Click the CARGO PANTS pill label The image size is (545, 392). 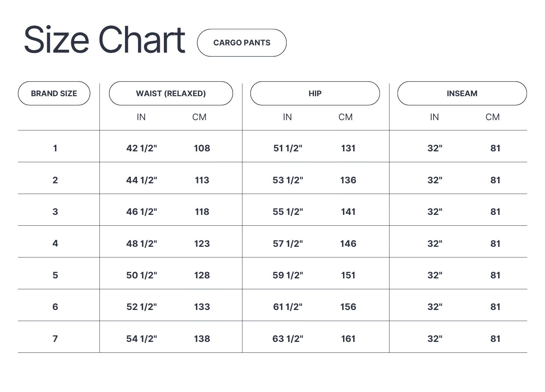[x=242, y=43]
